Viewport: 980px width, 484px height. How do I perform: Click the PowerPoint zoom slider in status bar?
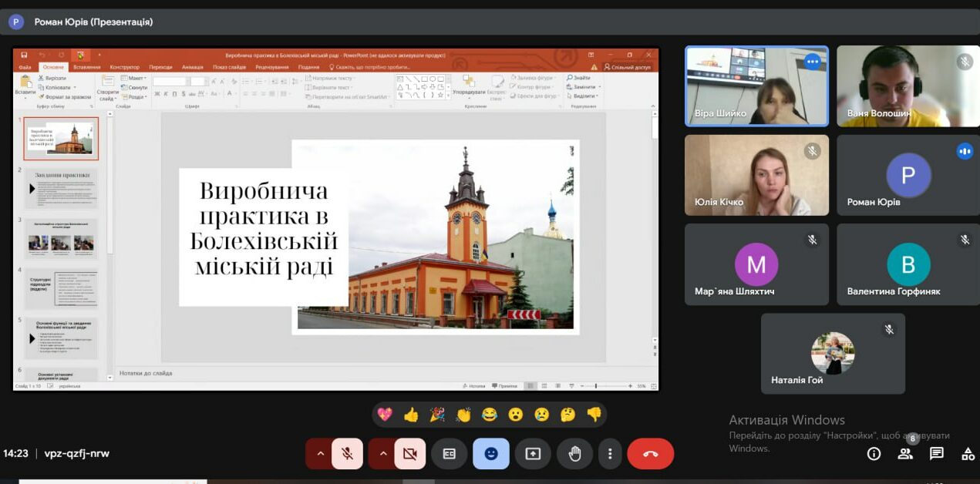point(595,385)
